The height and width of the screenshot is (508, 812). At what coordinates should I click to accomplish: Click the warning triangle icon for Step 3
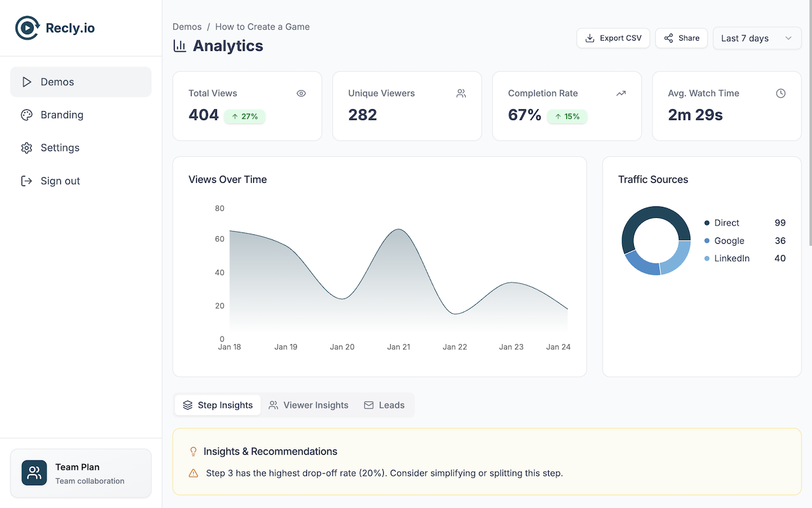pyautogui.click(x=193, y=473)
